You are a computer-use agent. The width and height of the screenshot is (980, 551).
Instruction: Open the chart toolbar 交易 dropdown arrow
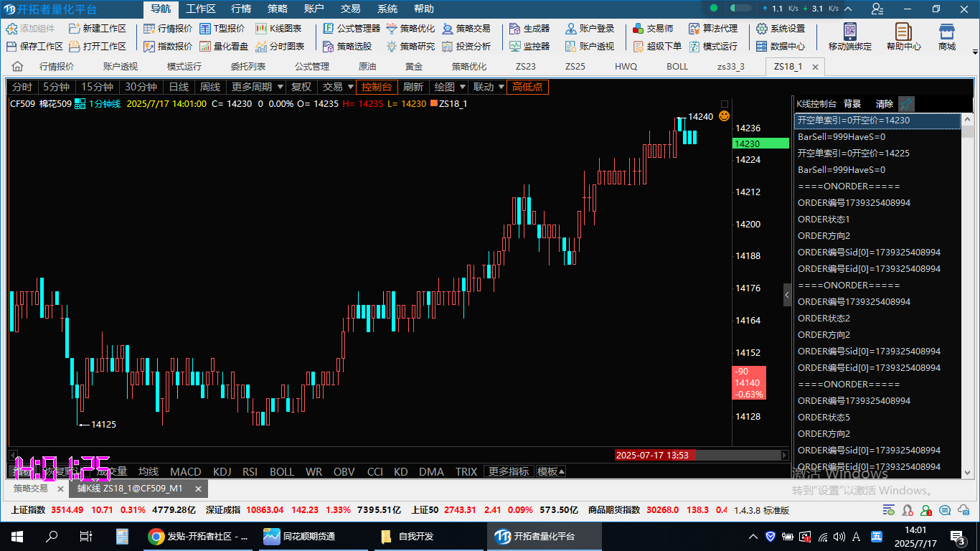click(x=350, y=87)
